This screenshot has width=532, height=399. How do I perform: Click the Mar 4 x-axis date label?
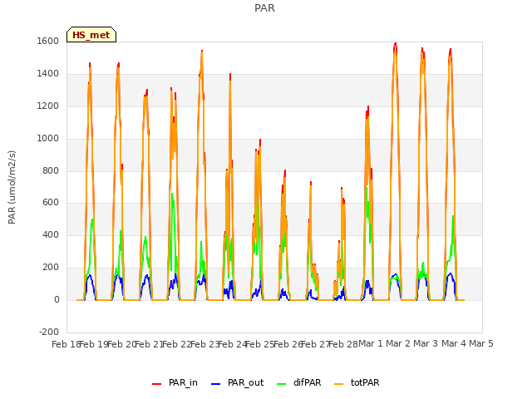pyautogui.click(x=453, y=343)
